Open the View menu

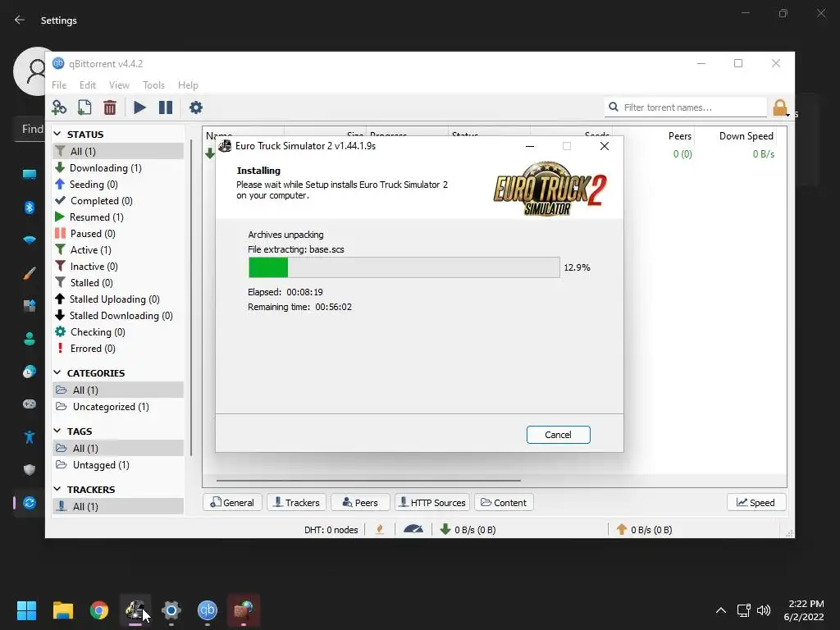coord(119,85)
